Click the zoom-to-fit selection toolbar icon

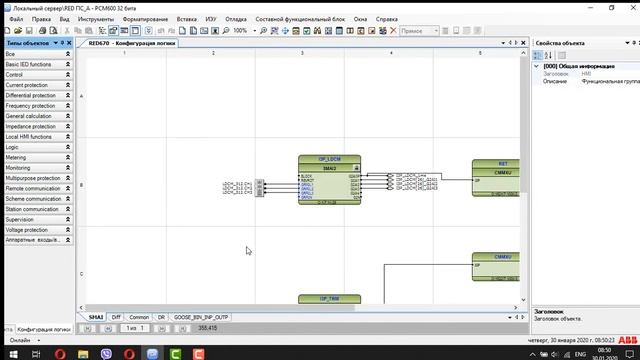274,31
